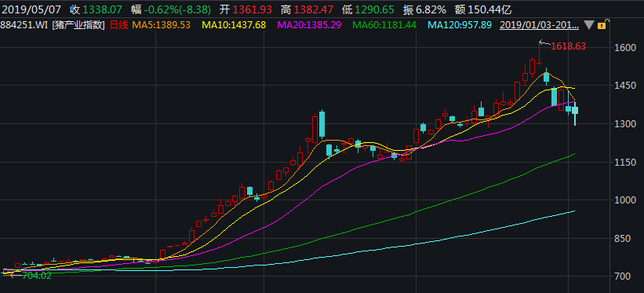Click the 884251.WI index code
The image size is (644, 293).
[24, 25]
